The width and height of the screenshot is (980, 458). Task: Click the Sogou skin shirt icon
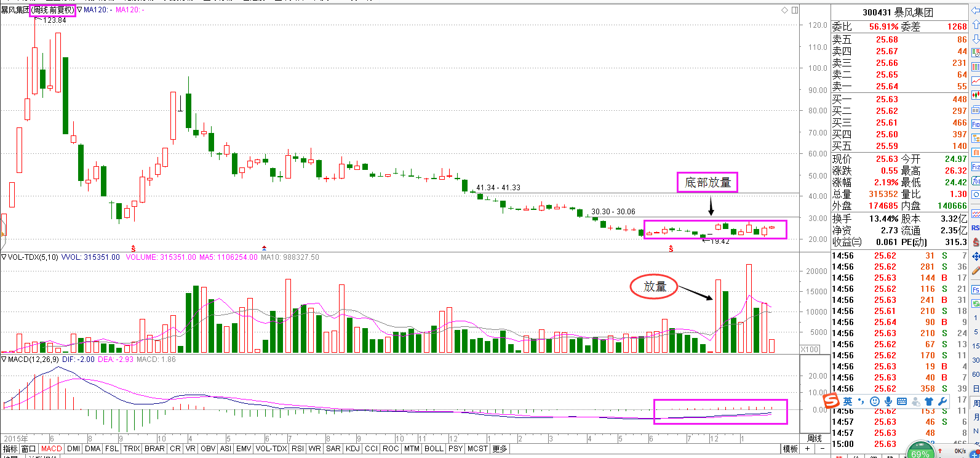click(x=929, y=401)
